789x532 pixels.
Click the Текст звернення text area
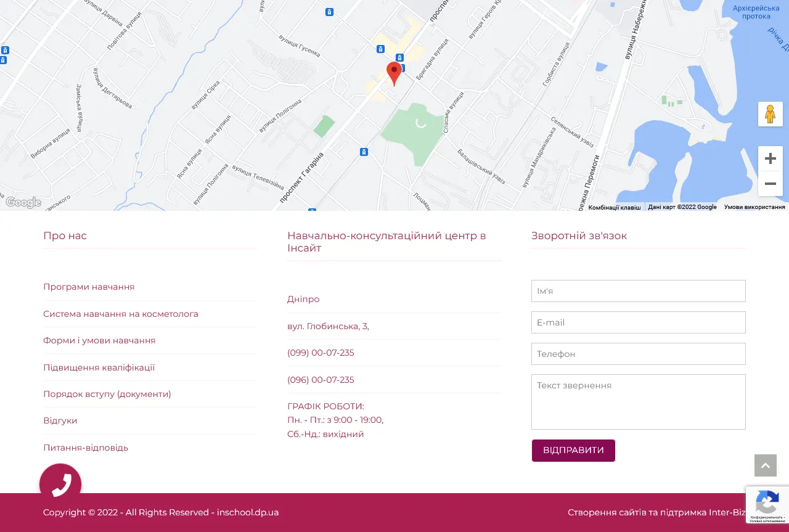coord(638,401)
